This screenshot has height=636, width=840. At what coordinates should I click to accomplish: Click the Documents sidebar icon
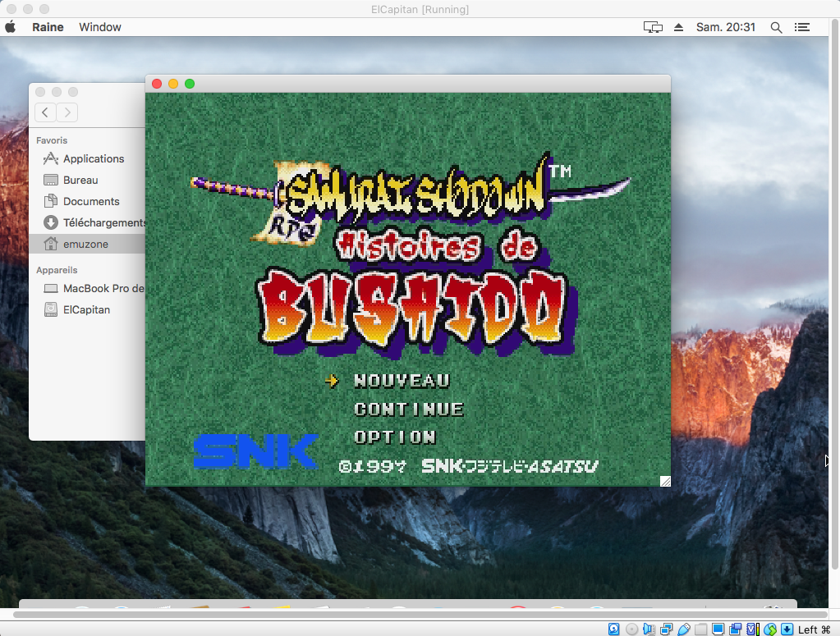pos(51,201)
